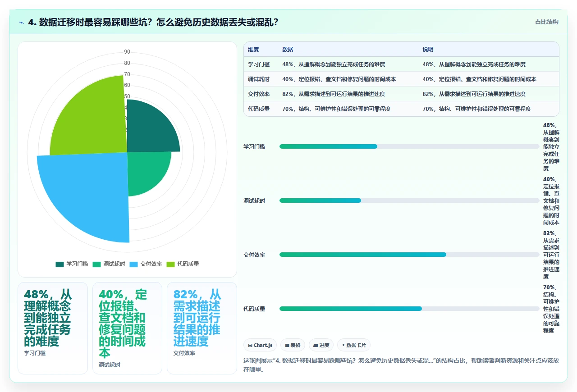Click the 表格 tag button
The width and height of the screenshot is (577, 392).
tap(293, 345)
